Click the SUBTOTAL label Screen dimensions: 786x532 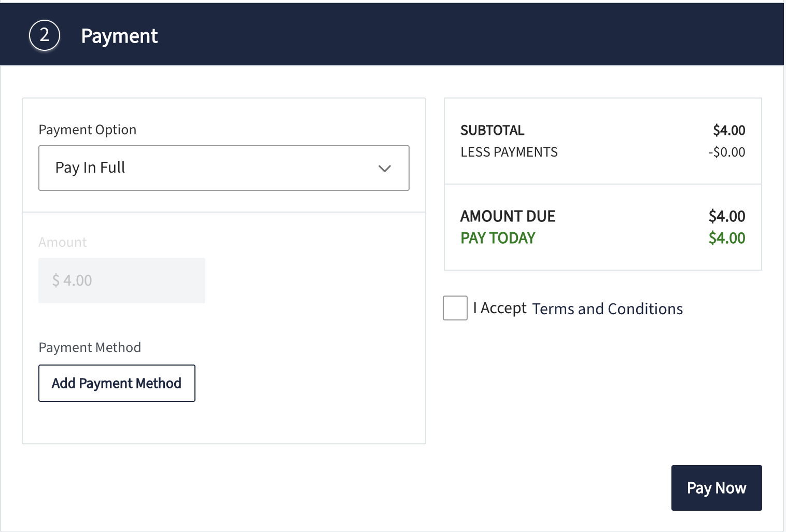coord(493,130)
